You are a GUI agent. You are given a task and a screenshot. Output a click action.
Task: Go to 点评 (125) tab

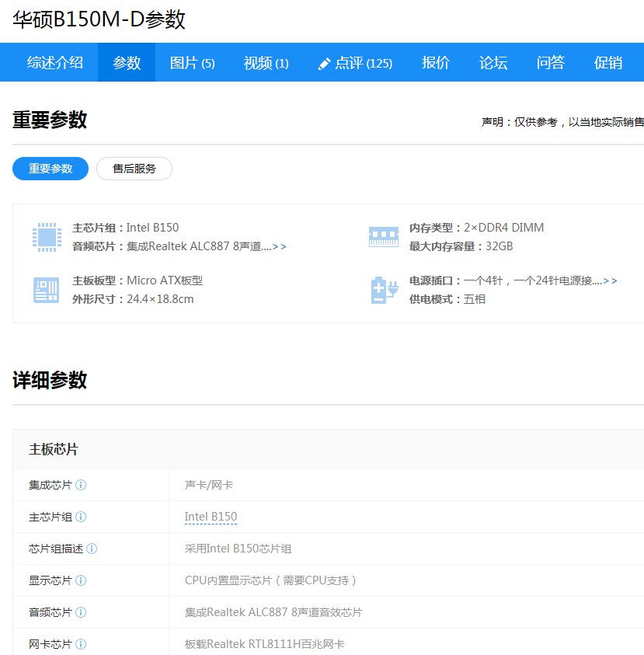pyautogui.click(x=356, y=62)
